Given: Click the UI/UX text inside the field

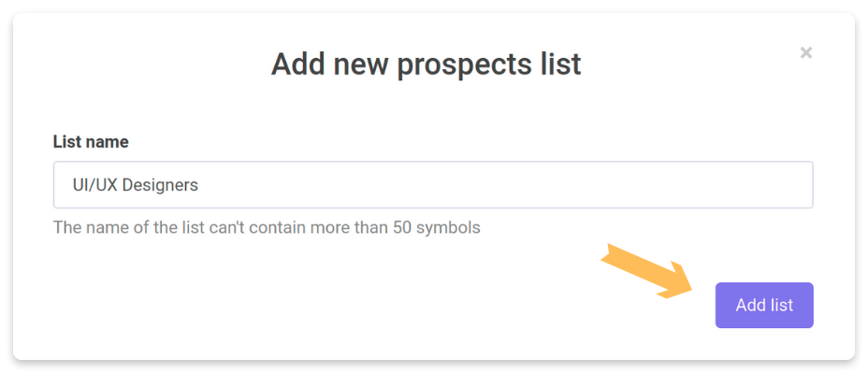Looking at the screenshot, I should coord(95,185).
